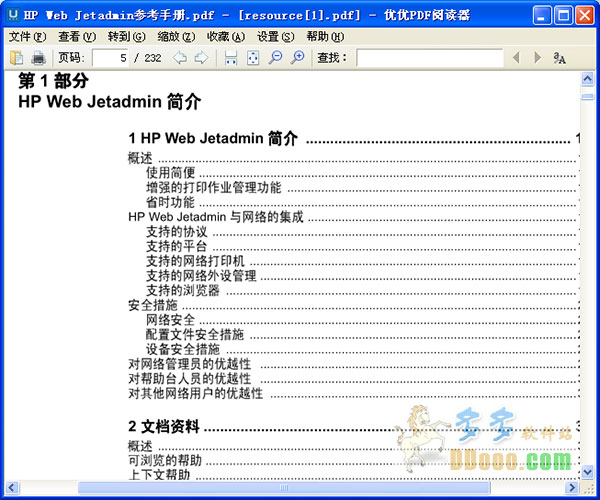
Task: Click TOC entry '安全措施'
Action: [x=153, y=305]
